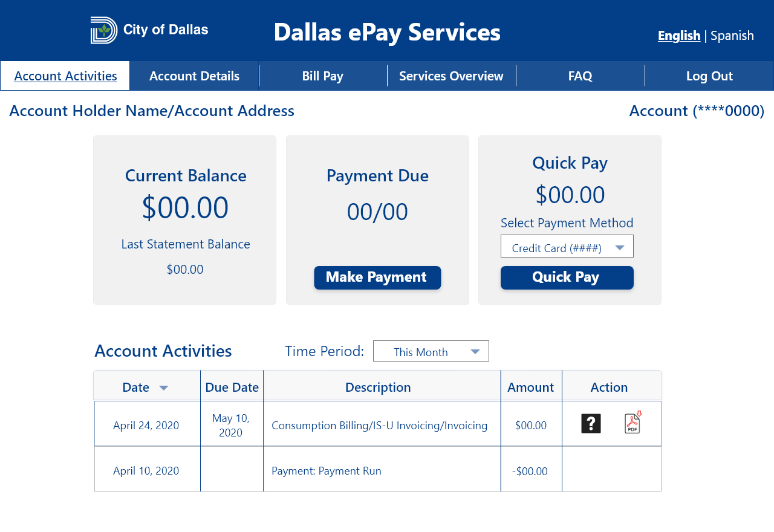Image resolution: width=774 pixels, height=532 pixels.
Task: Open the Credit Card (####) combo box
Action: click(567, 246)
